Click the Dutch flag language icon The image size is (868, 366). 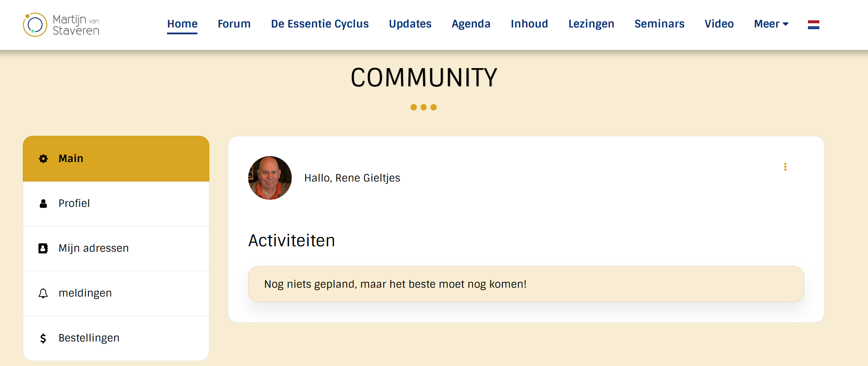813,25
